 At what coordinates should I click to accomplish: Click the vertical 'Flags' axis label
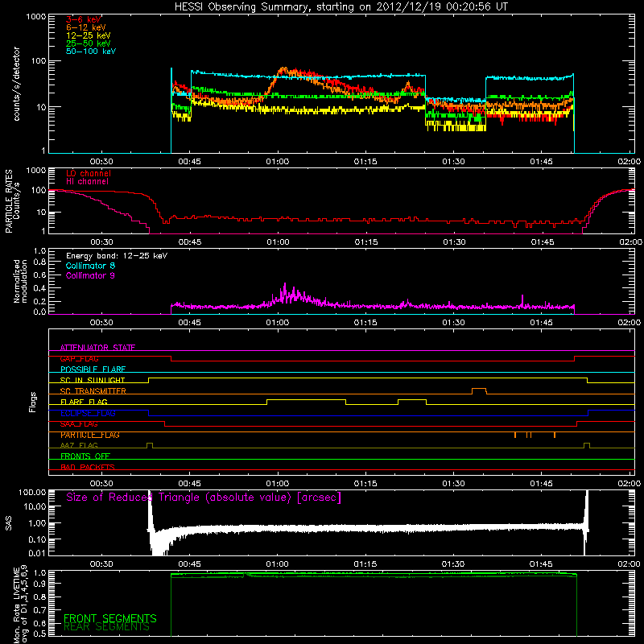coord(33,402)
